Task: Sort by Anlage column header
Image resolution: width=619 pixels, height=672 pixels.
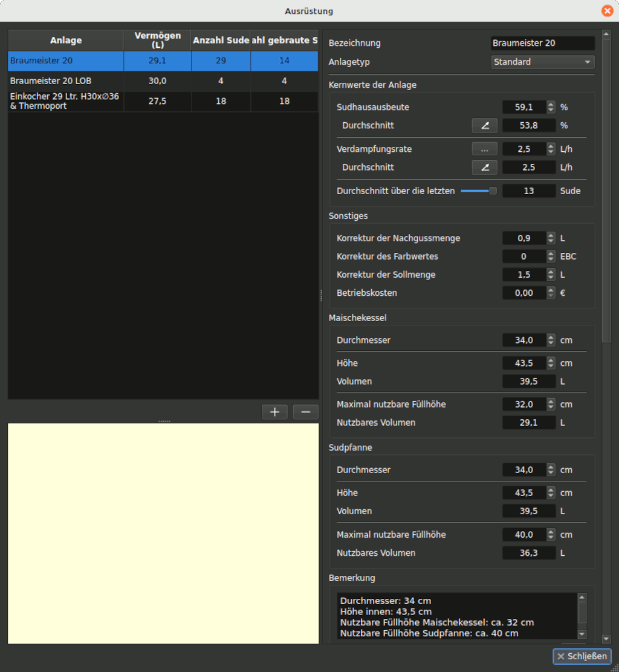Action: 65,41
